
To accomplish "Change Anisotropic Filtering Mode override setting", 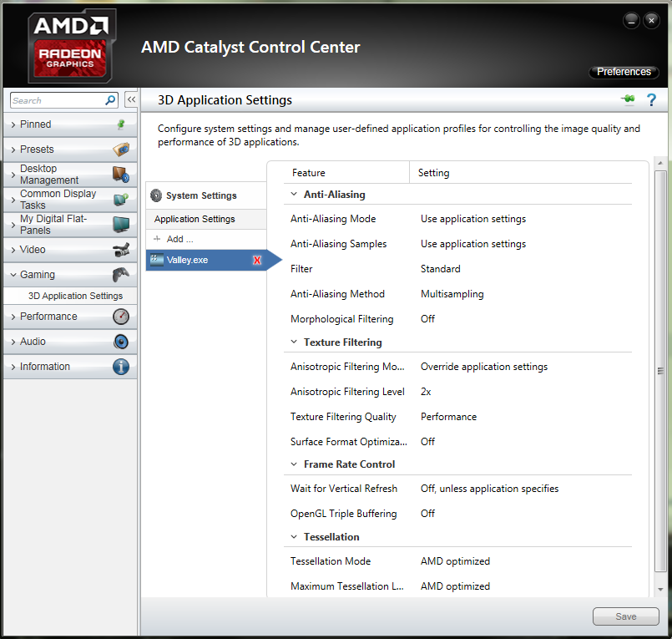I will coord(484,367).
